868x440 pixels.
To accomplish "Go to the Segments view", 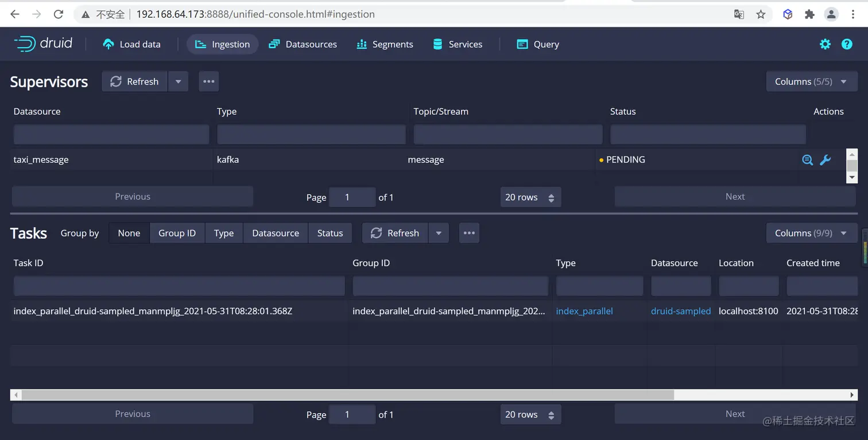I will (384, 44).
